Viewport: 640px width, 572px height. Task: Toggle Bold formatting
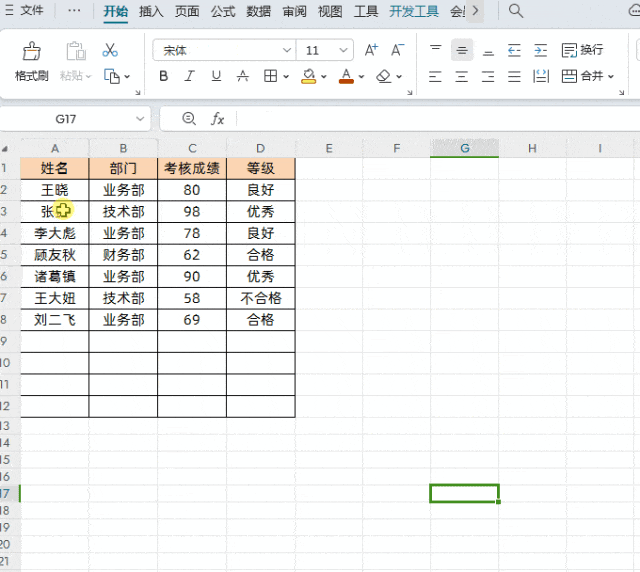coord(164,76)
